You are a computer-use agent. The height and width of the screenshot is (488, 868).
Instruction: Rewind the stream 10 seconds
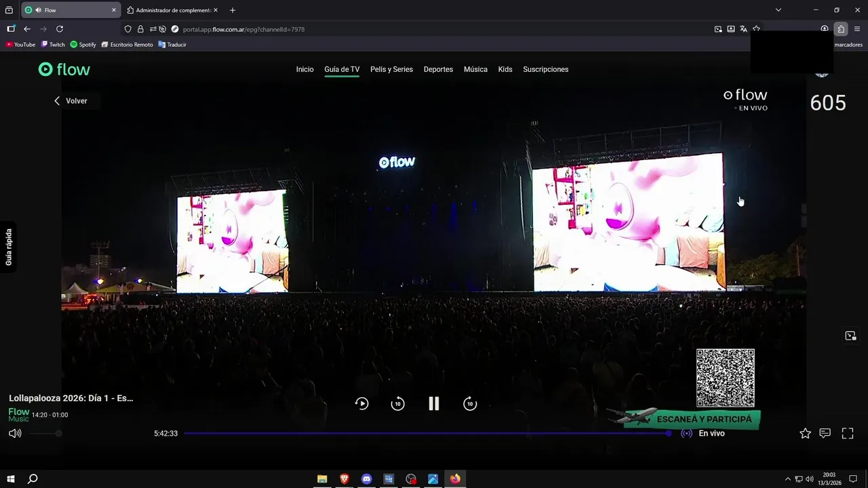point(398,404)
